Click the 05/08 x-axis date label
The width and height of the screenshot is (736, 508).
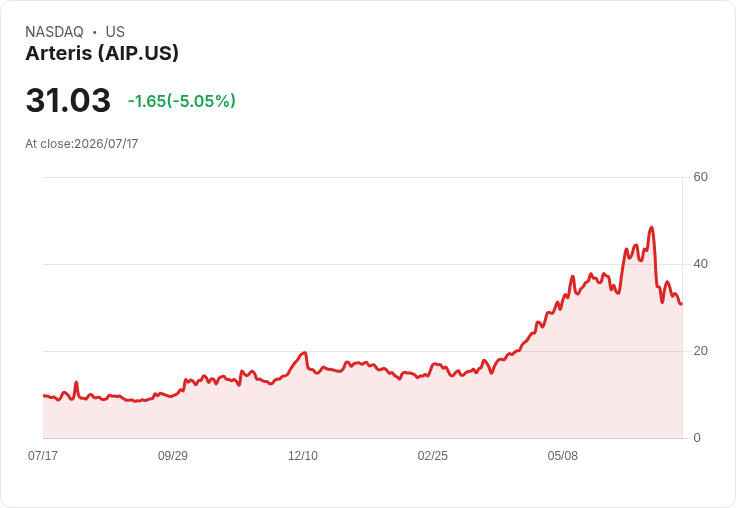562,455
